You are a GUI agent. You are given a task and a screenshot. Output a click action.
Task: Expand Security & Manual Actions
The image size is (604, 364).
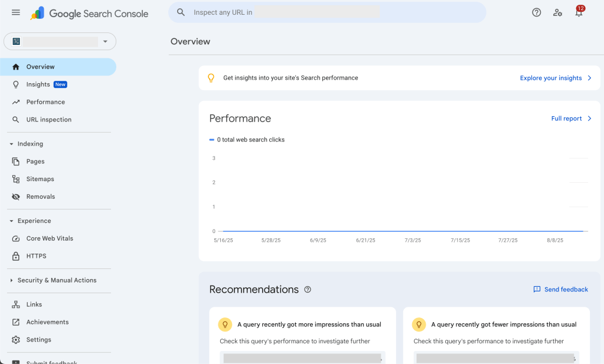click(57, 280)
